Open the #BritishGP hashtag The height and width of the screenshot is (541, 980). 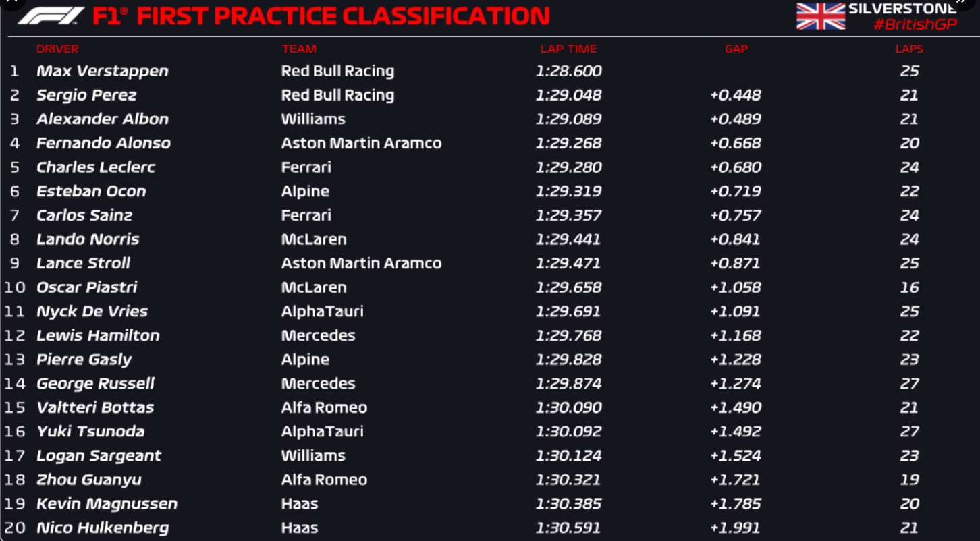click(915, 24)
